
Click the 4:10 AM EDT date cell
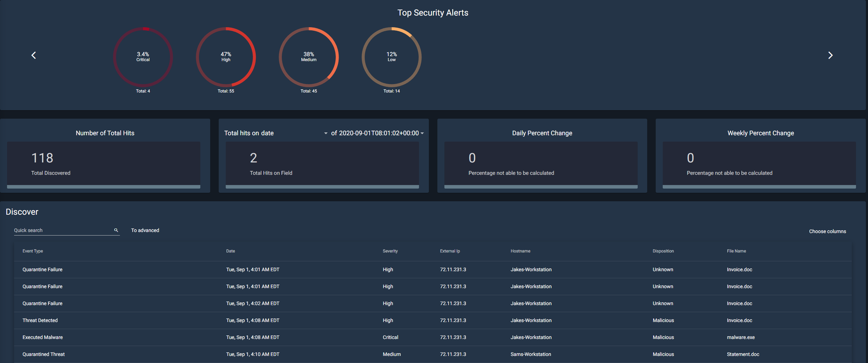pos(253,354)
